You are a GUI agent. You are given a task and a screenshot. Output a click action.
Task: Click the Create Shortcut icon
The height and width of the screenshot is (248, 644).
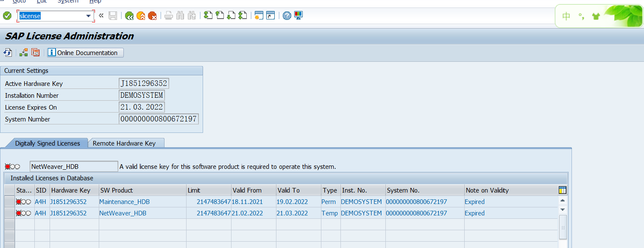[x=270, y=16]
